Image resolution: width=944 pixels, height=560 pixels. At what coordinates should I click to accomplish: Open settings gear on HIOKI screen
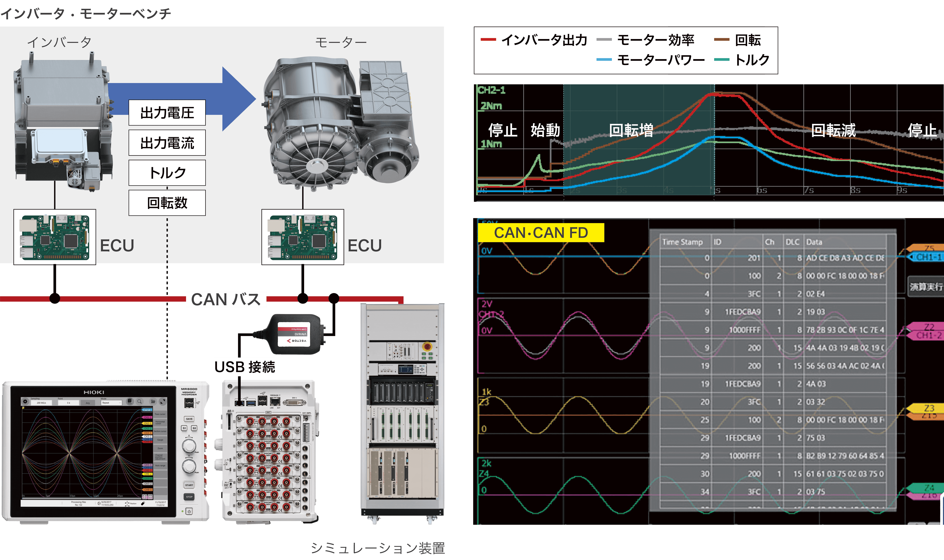(x=25, y=402)
